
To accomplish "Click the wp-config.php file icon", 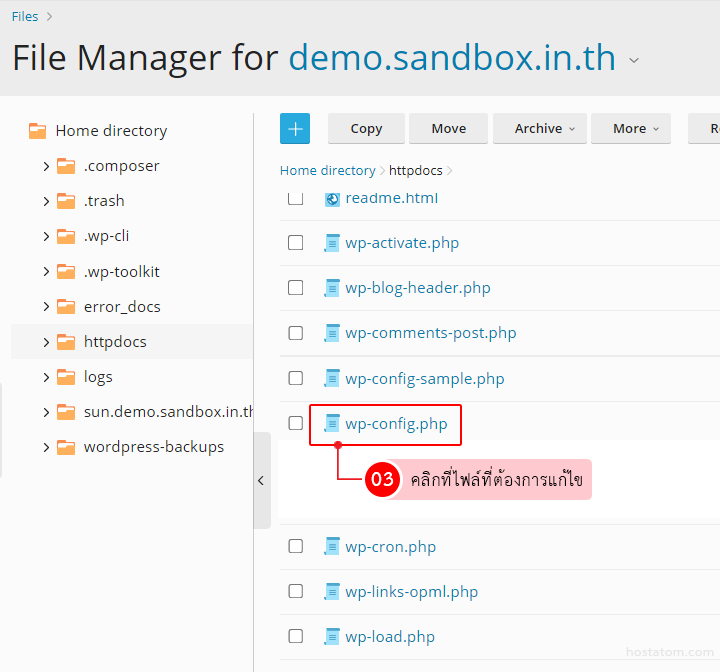I will [332, 424].
